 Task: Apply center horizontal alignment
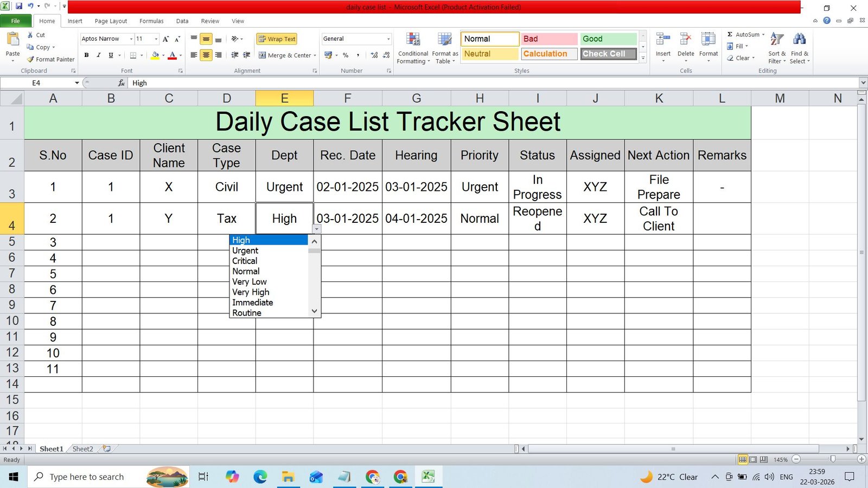tap(206, 55)
